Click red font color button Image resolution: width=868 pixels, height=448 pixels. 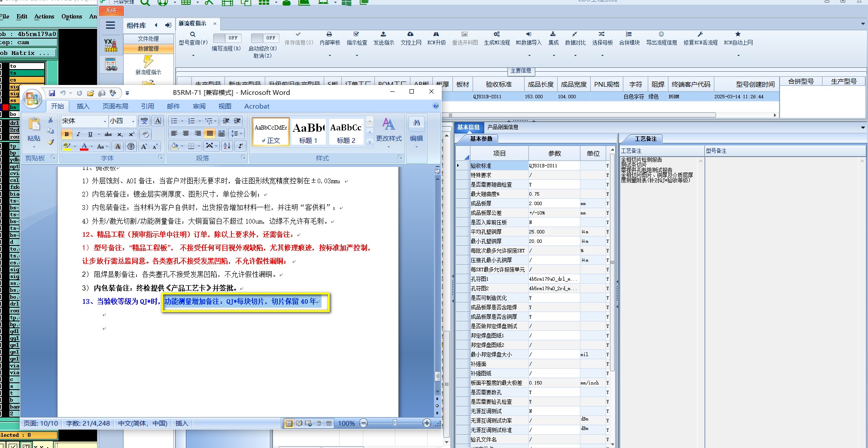pyautogui.click(x=84, y=146)
